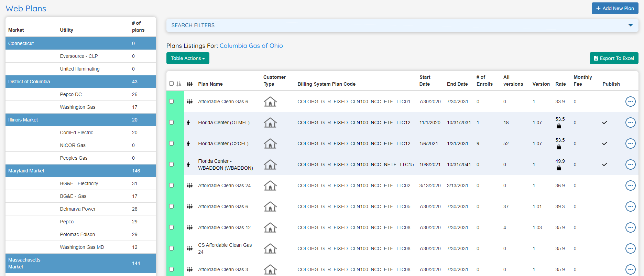The width and height of the screenshot is (644, 276).
Task: Click publish checkmark for Florida Center (C2CFL)
Action: 604,144
